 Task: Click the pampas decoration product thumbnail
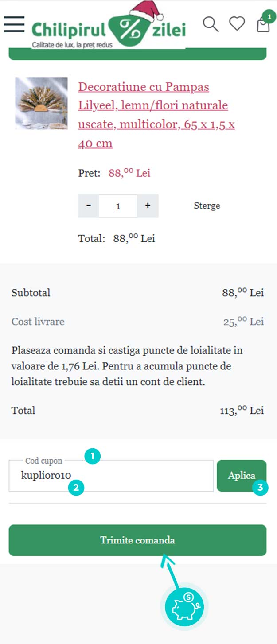(42, 103)
